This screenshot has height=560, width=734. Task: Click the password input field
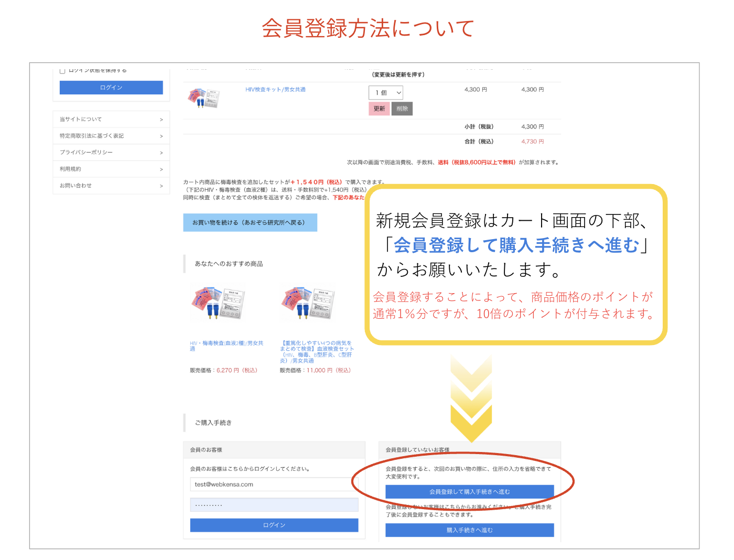pyautogui.click(x=274, y=505)
